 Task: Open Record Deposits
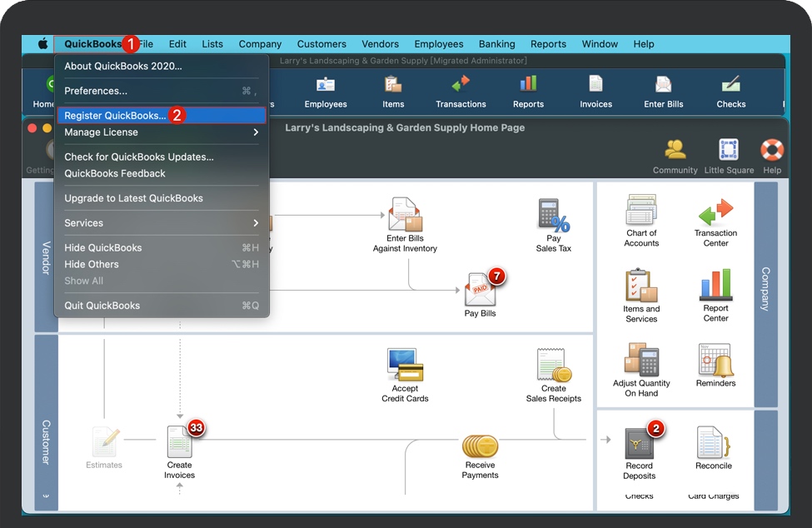(x=640, y=450)
